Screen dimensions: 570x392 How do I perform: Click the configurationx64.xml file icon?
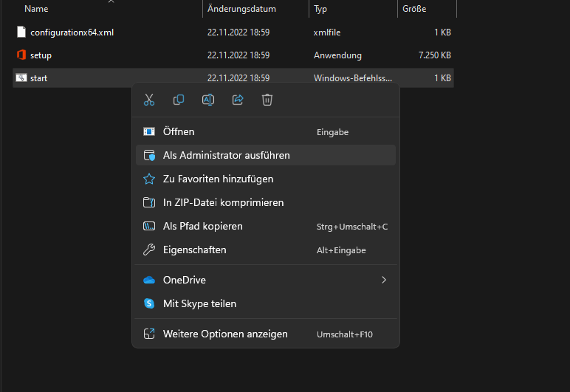(x=21, y=32)
